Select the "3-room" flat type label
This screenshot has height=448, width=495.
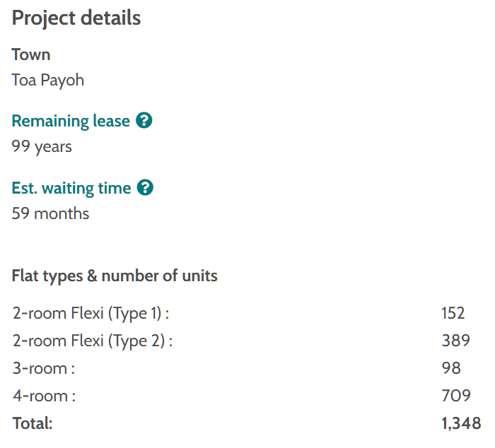click(44, 368)
